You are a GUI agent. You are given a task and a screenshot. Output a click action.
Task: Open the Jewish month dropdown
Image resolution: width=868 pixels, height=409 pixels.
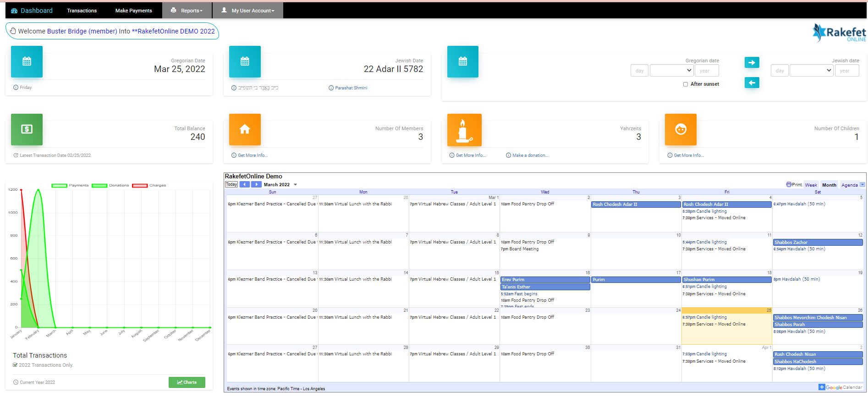point(811,71)
